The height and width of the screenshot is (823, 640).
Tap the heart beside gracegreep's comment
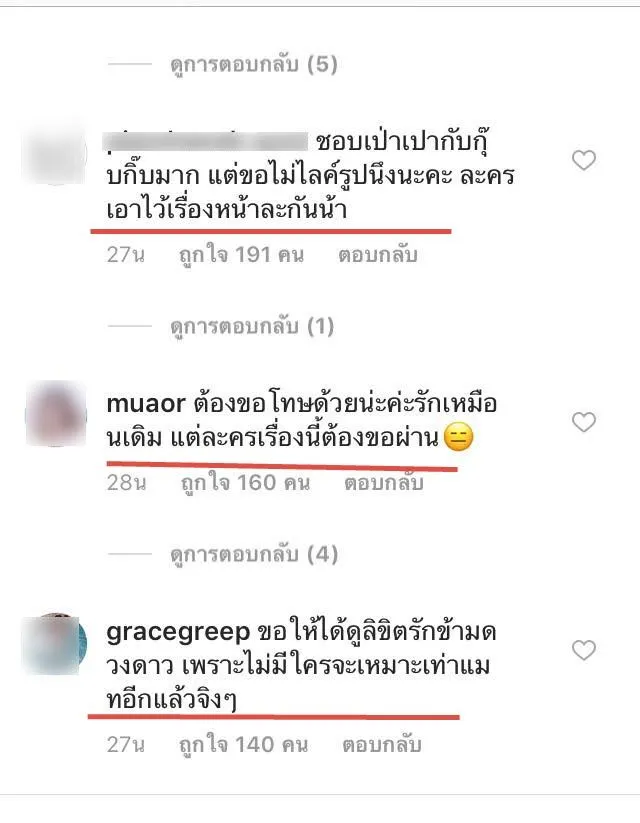coord(584,650)
